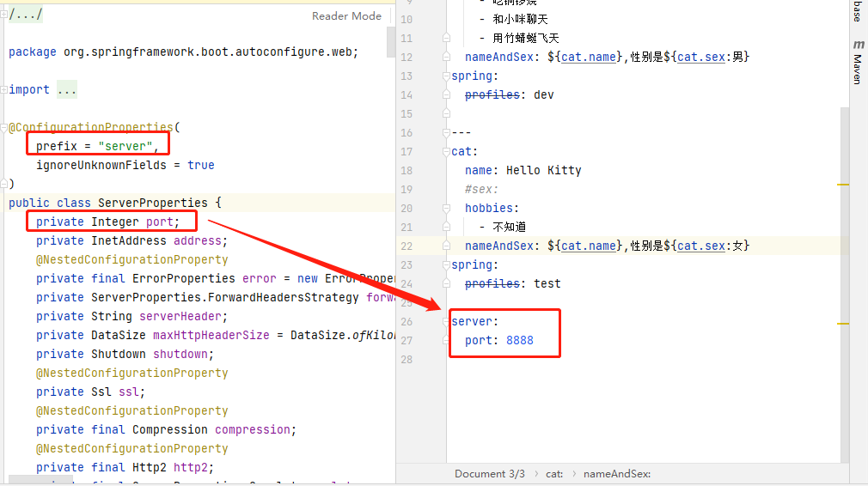The height and width of the screenshot is (486, 868).
Task: Click the profiles: test value
Action: [547, 283]
